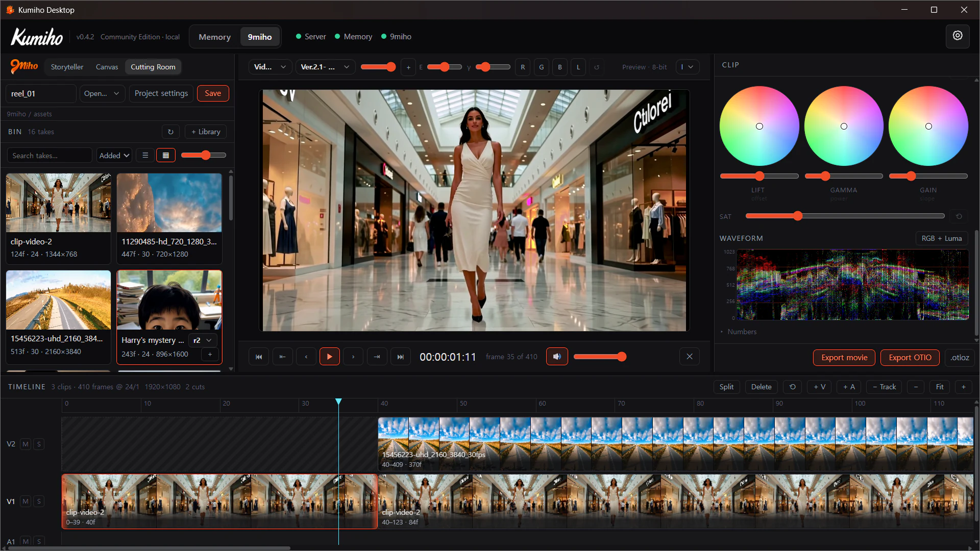Mute audio with the speaker icon
Viewport: 980px width, 551px height.
(557, 357)
